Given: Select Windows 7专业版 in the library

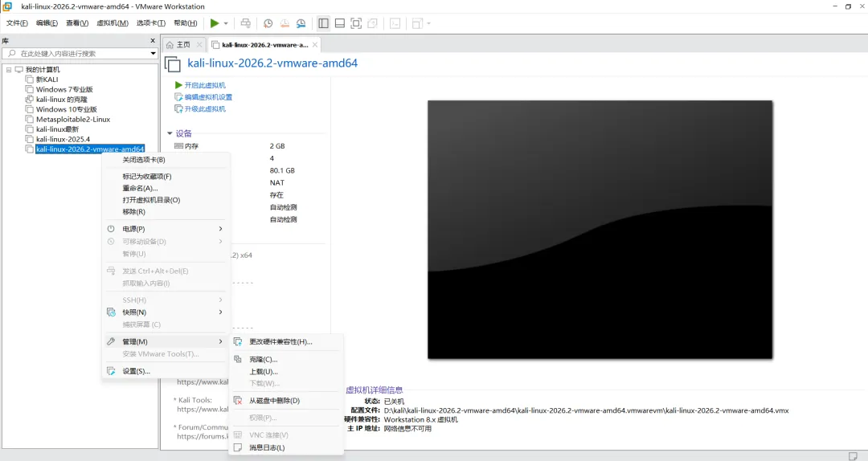Looking at the screenshot, I should (x=64, y=89).
